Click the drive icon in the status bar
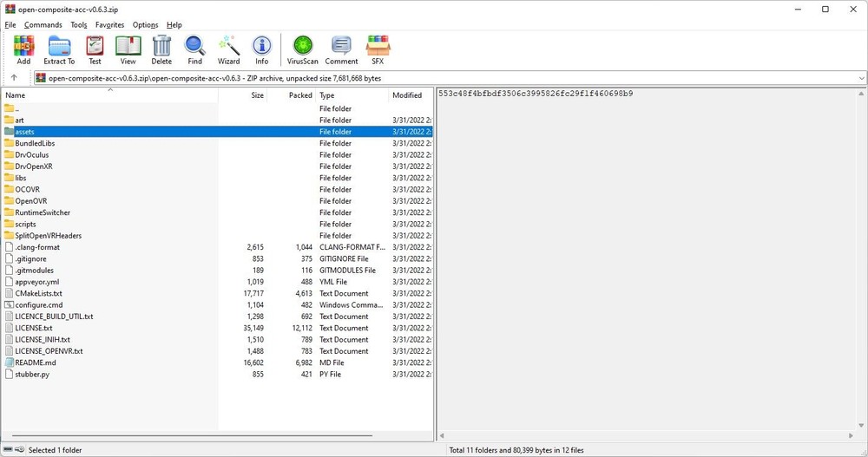This screenshot has width=868, height=457. pos(8,450)
